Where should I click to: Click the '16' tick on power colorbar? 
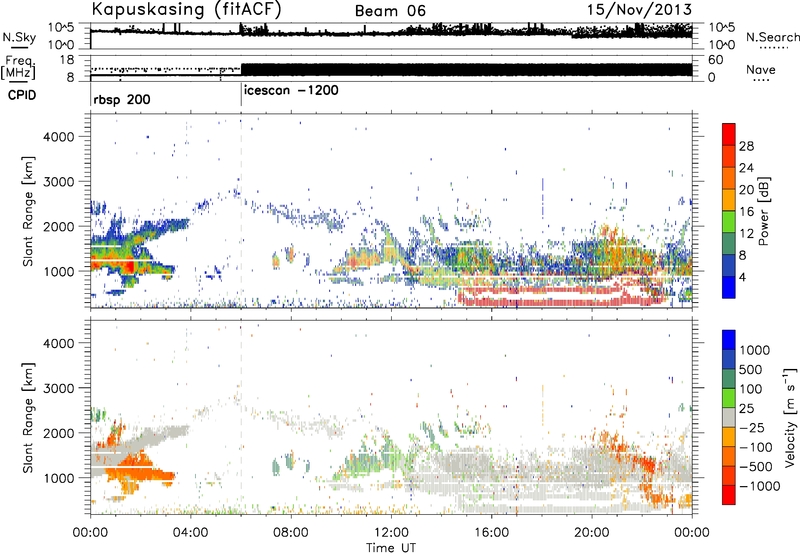[x=746, y=212]
